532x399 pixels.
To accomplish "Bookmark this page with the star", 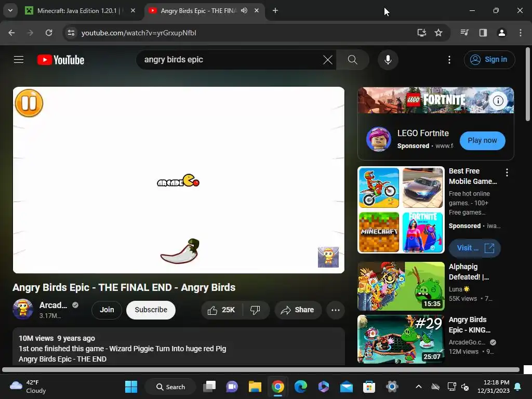I will [x=438, y=33].
